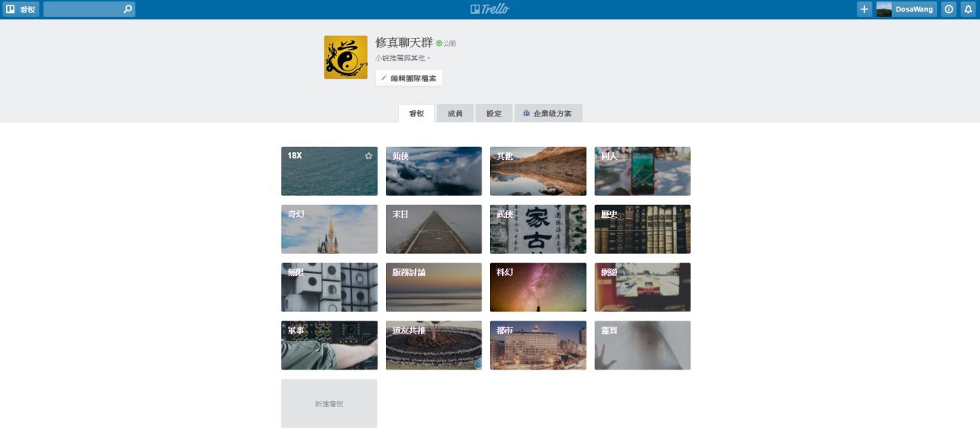Switch to the 設定 tab
The height and width of the screenshot is (433, 980).
coord(494,113)
